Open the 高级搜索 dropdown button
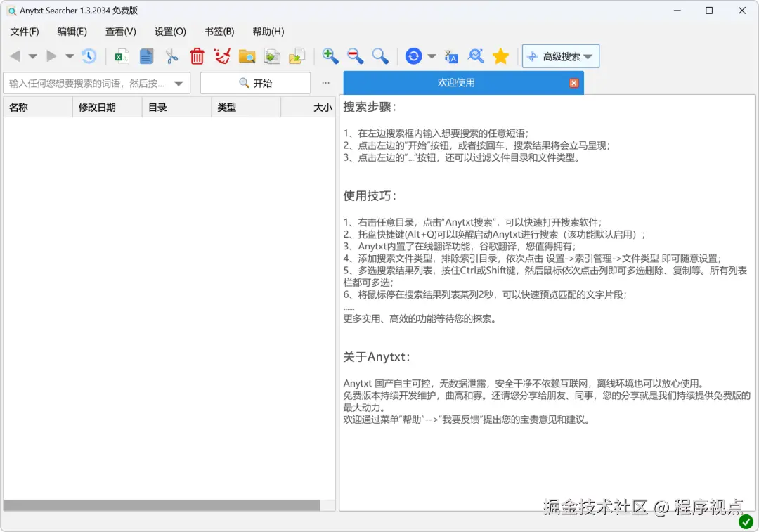Screen dimensions: 759x532 pyautogui.click(x=561, y=56)
